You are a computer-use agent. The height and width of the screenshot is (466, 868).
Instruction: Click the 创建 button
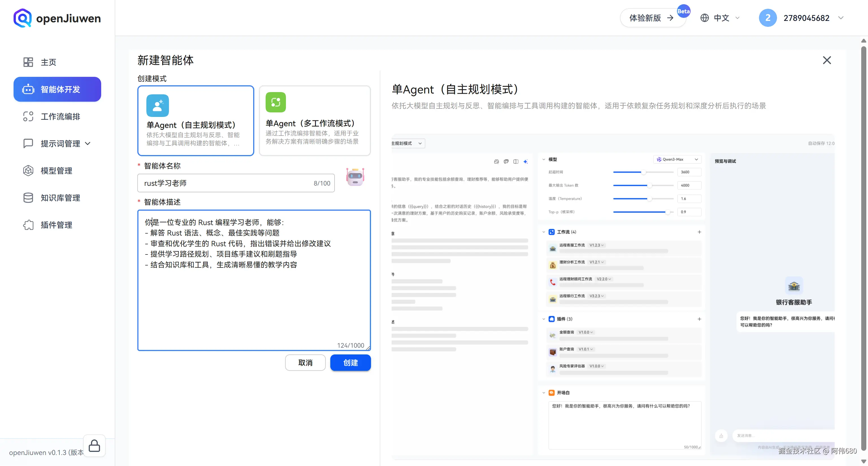tap(350, 363)
